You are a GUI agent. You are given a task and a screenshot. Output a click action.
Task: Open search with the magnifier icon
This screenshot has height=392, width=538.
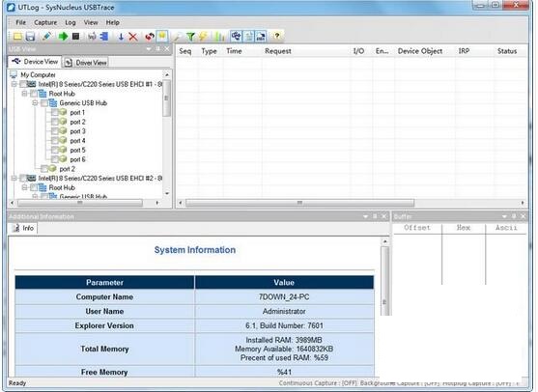(x=178, y=37)
